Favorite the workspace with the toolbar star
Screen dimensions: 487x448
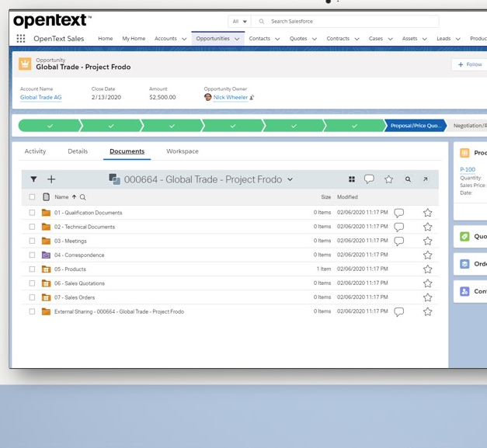pyautogui.click(x=389, y=179)
